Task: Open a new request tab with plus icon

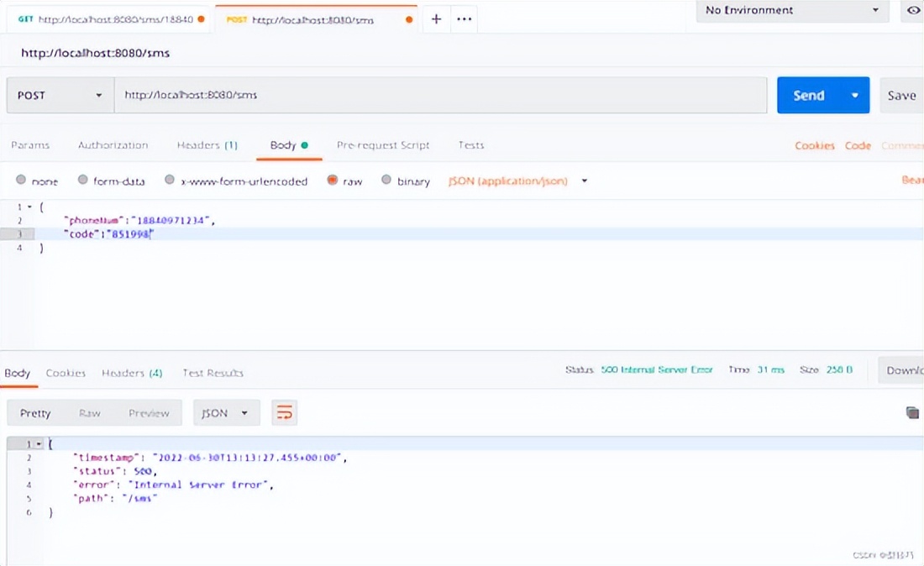Action: (436, 18)
